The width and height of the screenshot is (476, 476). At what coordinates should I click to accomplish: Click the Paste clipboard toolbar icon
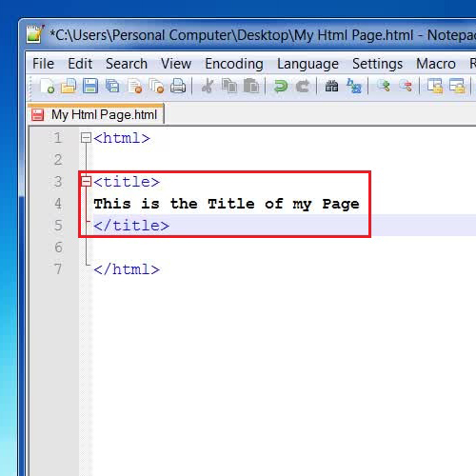(251, 86)
